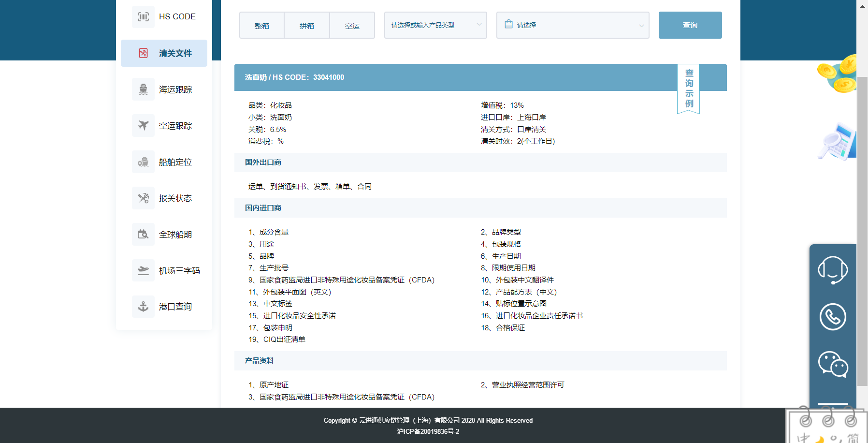Click the 机场三字码 airport icon

click(x=143, y=270)
